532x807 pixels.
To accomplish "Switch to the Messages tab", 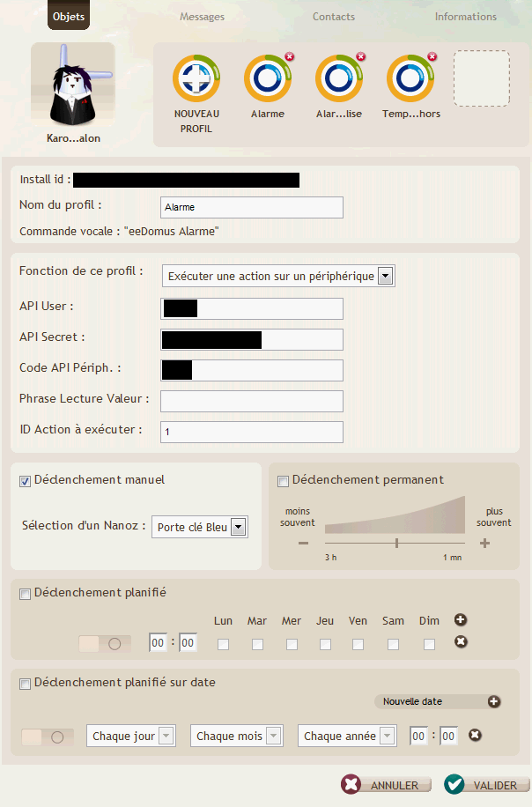I will point(203,17).
